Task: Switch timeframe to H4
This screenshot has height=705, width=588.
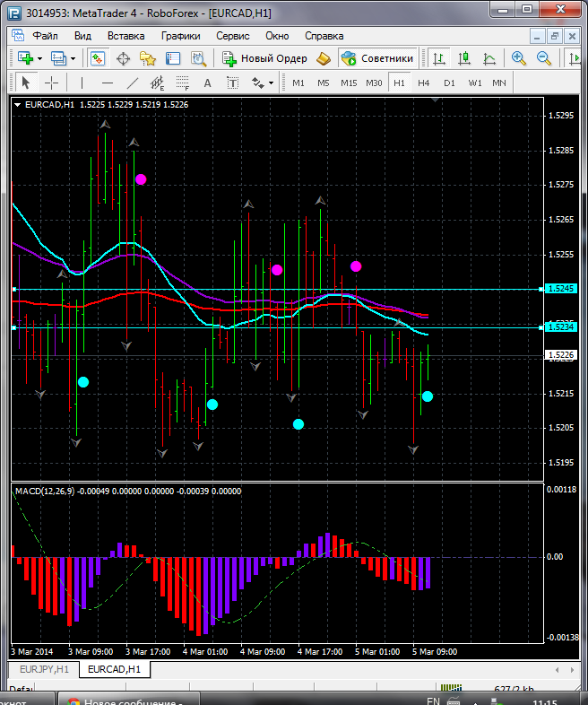Action: click(x=423, y=83)
